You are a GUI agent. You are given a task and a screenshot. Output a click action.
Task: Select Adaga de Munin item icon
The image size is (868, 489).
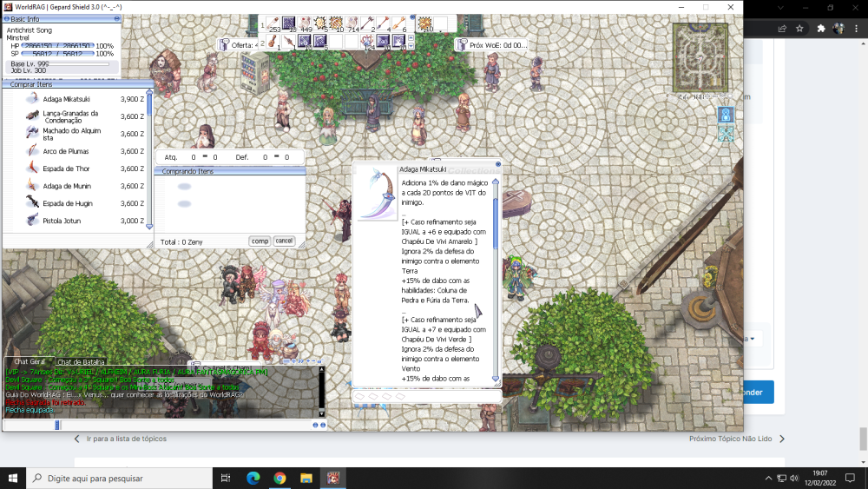coord(33,186)
